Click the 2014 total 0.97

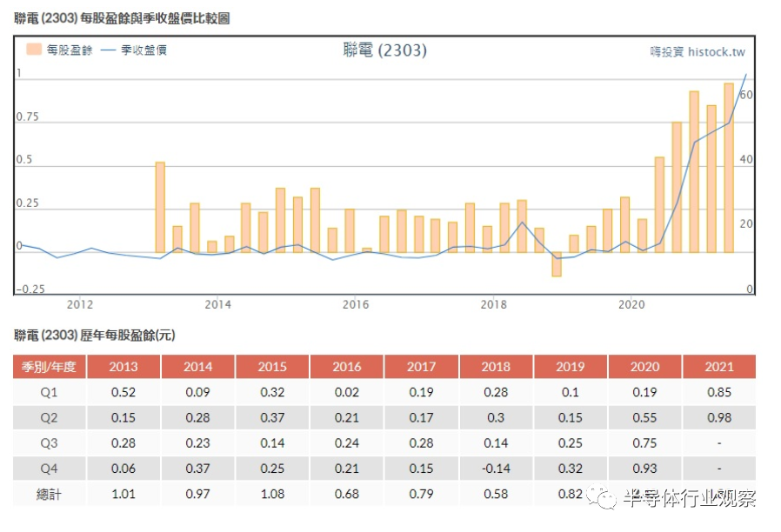(x=197, y=494)
